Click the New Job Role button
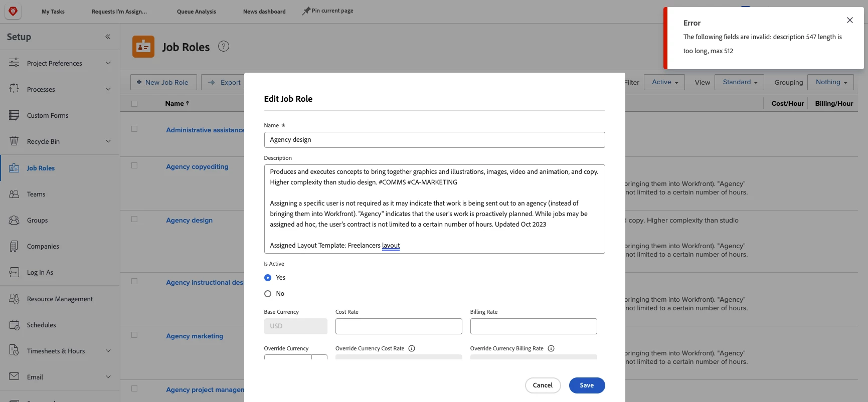The image size is (868, 402). pos(163,82)
